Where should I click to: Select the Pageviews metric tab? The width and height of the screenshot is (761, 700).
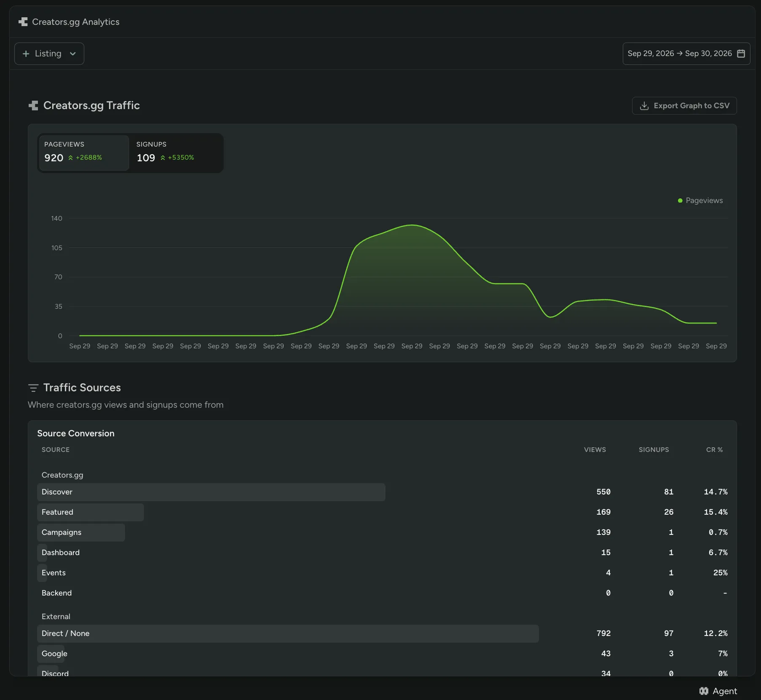click(83, 152)
